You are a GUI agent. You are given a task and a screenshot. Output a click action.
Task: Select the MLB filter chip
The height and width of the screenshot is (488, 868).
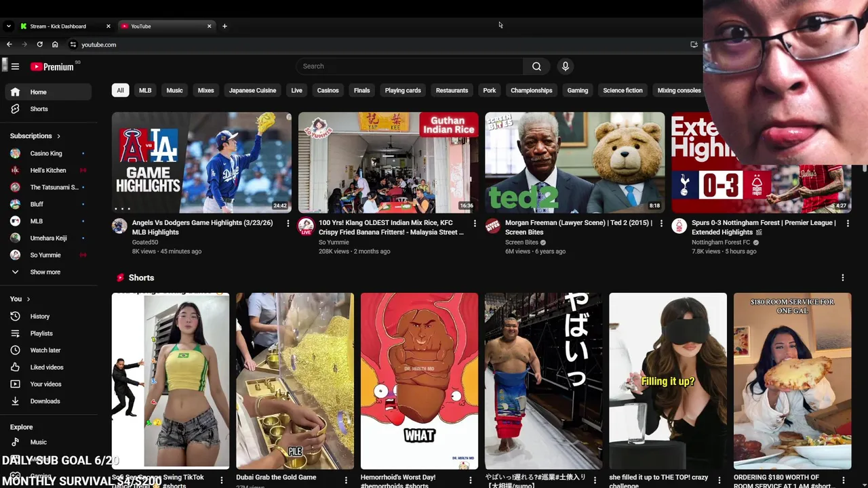pyautogui.click(x=145, y=90)
